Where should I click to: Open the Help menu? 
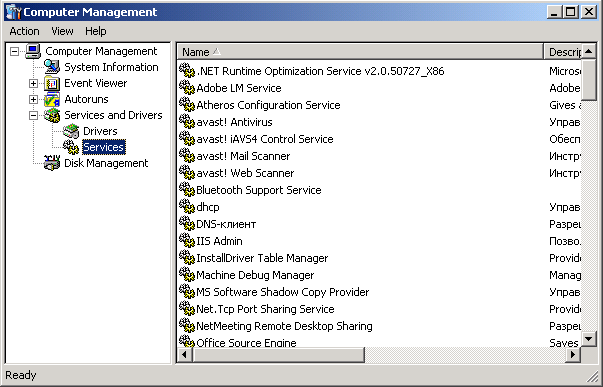click(x=96, y=31)
